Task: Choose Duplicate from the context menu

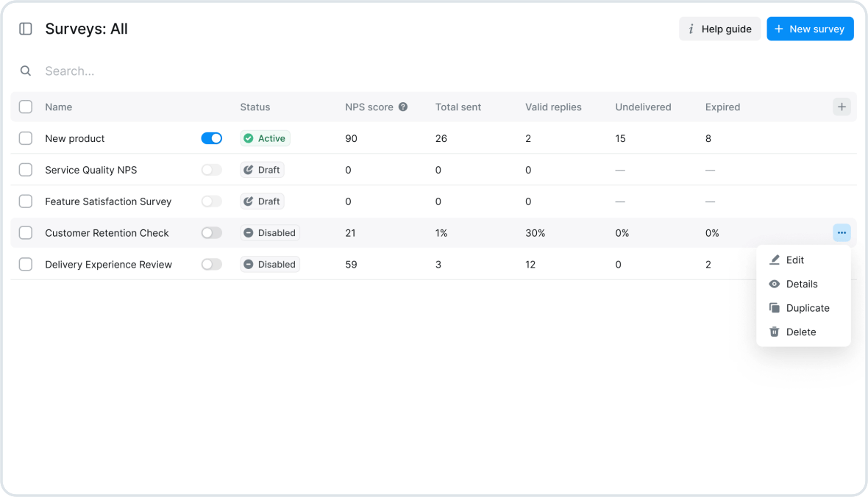Action: pos(803,308)
